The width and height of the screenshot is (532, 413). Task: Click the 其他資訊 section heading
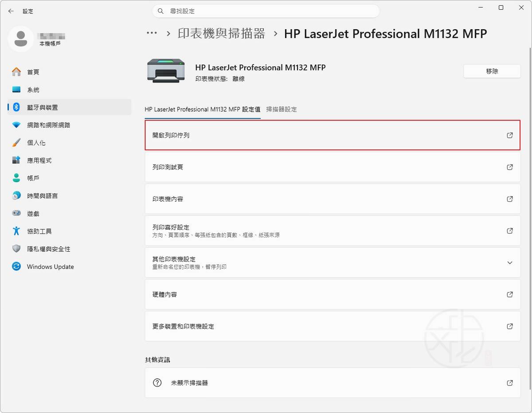click(157, 360)
